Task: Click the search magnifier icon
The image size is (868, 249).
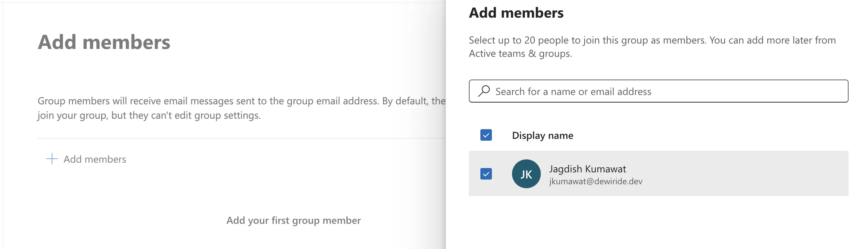Action: point(484,91)
